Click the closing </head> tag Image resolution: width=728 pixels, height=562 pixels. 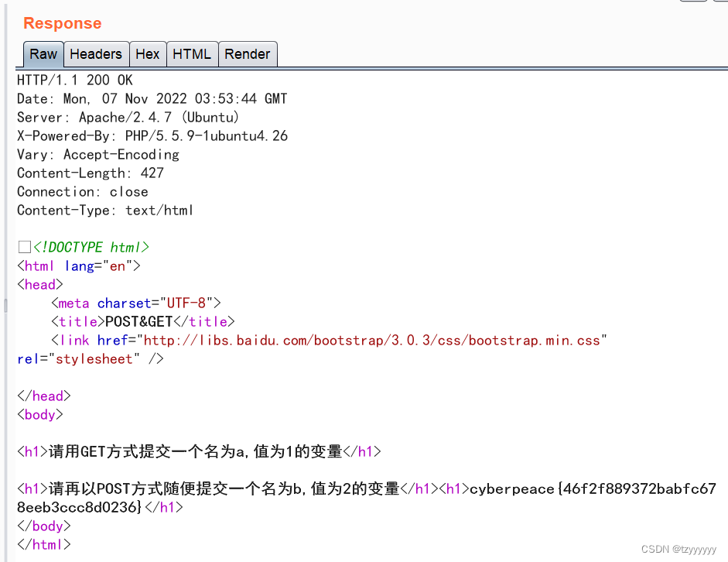[x=44, y=396]
